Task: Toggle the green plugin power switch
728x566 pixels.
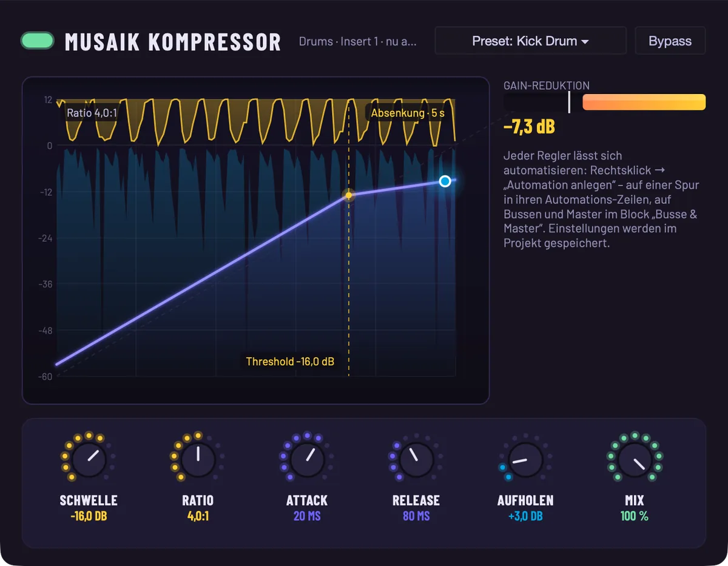Action: [38, 41]
